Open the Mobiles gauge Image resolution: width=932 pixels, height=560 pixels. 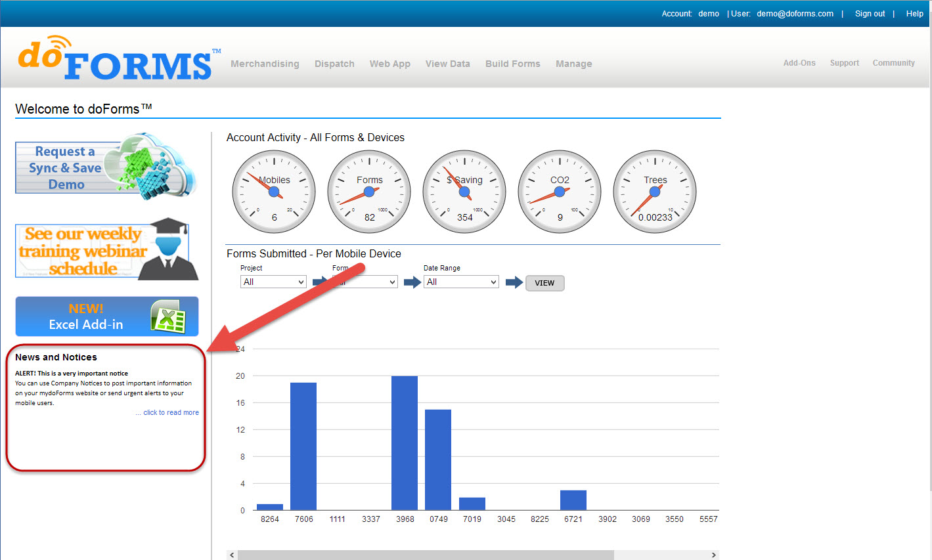[x=274, y=192]
